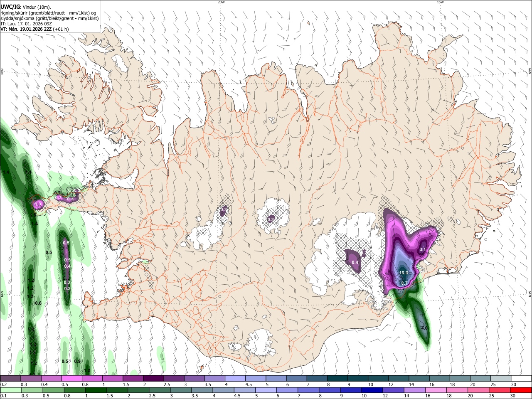Click the dark navy 10 mm swatch in the rain legend
Screen dimensions: 532x399
point(372,390)
